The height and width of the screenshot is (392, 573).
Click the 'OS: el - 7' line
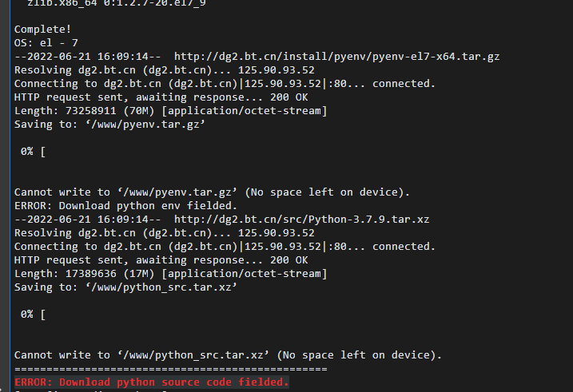coord(46,43)
